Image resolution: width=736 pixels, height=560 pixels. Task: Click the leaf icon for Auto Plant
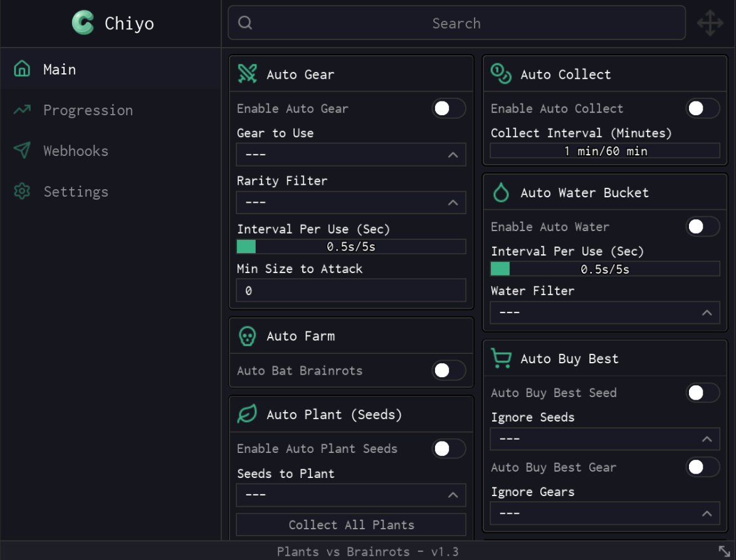tap(248, 413)
